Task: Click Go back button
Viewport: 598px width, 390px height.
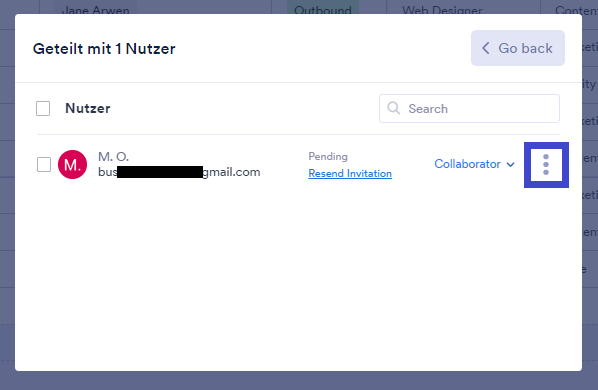Action: click(518, 48)
